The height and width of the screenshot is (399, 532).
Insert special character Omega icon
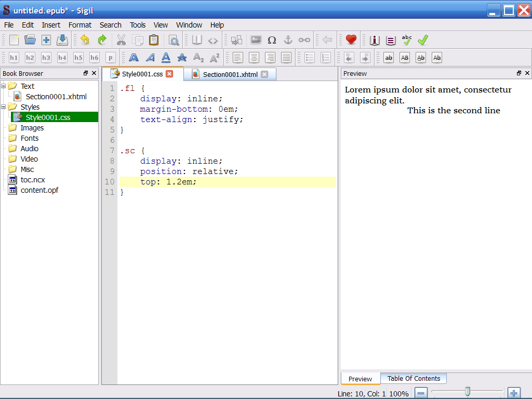(272, 40)
